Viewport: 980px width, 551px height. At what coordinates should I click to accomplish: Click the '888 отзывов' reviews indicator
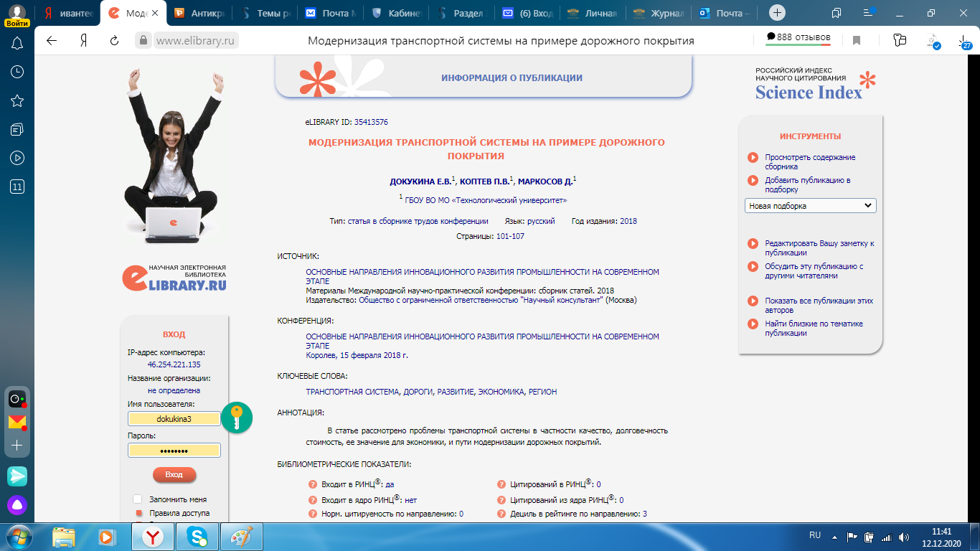798,37
